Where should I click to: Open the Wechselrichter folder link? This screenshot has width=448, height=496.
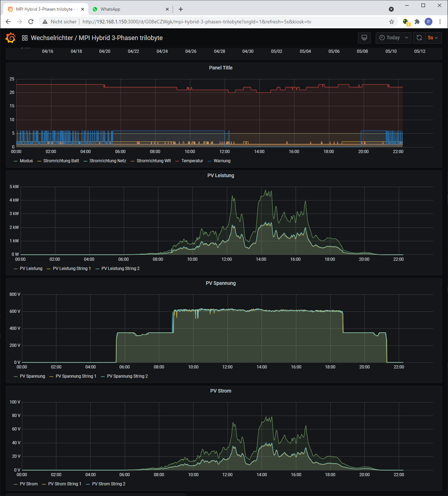tap(52, 38)
